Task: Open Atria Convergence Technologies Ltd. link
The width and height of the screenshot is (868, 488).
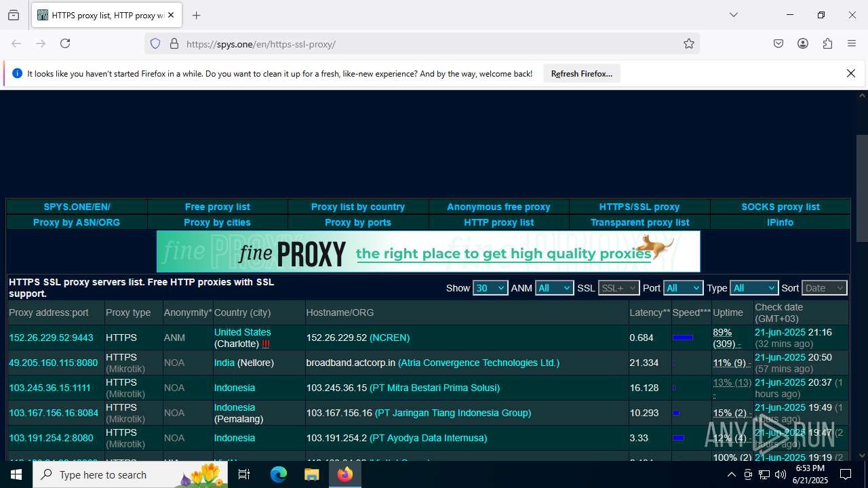Action: [x=479, y=363]
